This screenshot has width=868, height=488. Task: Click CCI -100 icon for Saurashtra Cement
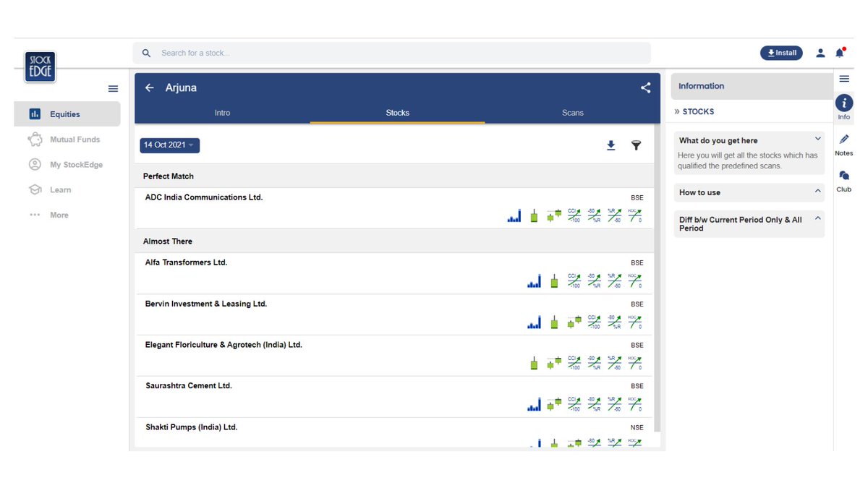point(574,404)
